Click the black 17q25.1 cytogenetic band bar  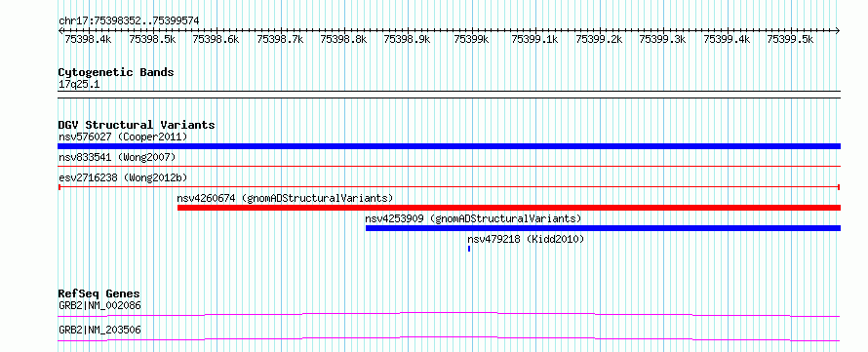tap(449, 95)
